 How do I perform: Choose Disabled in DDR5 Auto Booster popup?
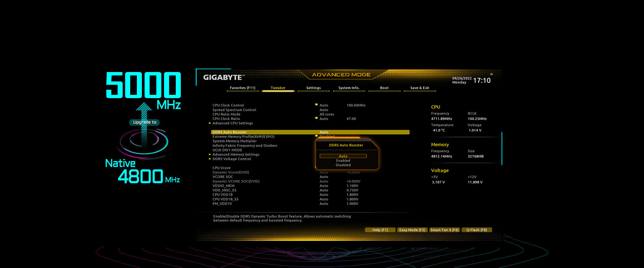(x=343, y=165)
